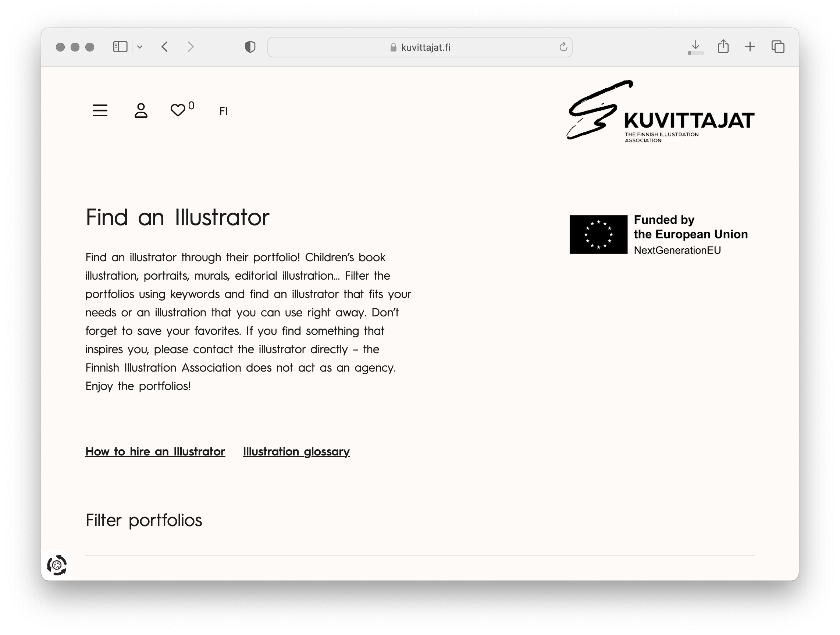This screenshot has height=635, width=840.
Task: Go forward to the next page
Action: tap(191, 47)
